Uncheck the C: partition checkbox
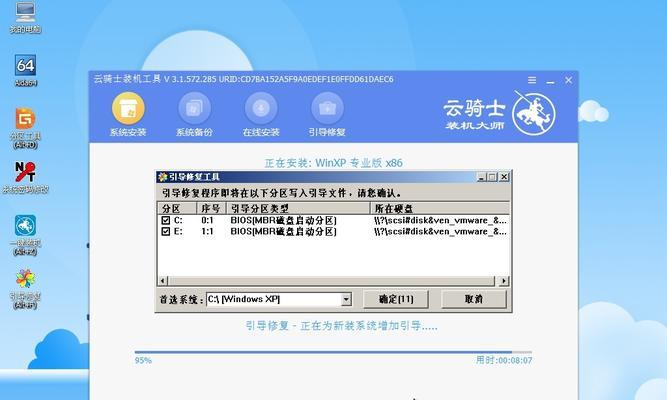 pyautogui.click(x=165, y=220)
